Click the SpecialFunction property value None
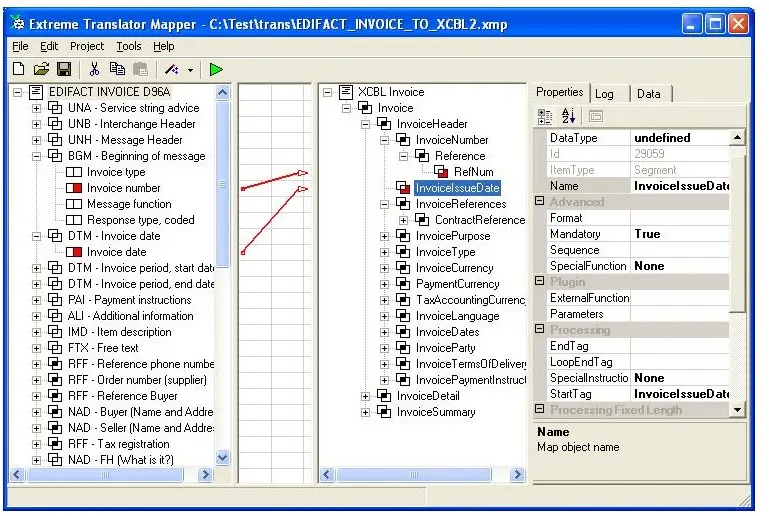The width and height of the screenshot is (769, 516). click(680, 266)
